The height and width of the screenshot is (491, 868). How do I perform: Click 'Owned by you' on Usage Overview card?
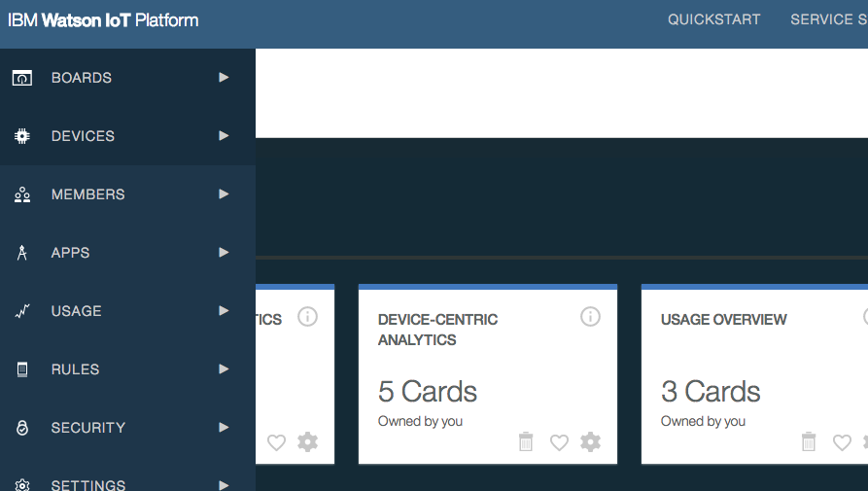pyautogui.click(x=703, y=421)
